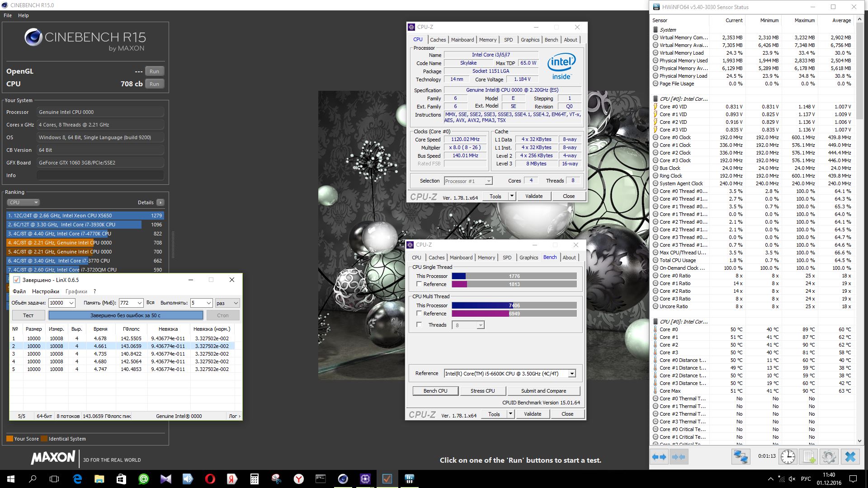Enable Reference checkbox under CPU Multi Thread
Viewport: 868px width, 488px height.
coord(419,313)
